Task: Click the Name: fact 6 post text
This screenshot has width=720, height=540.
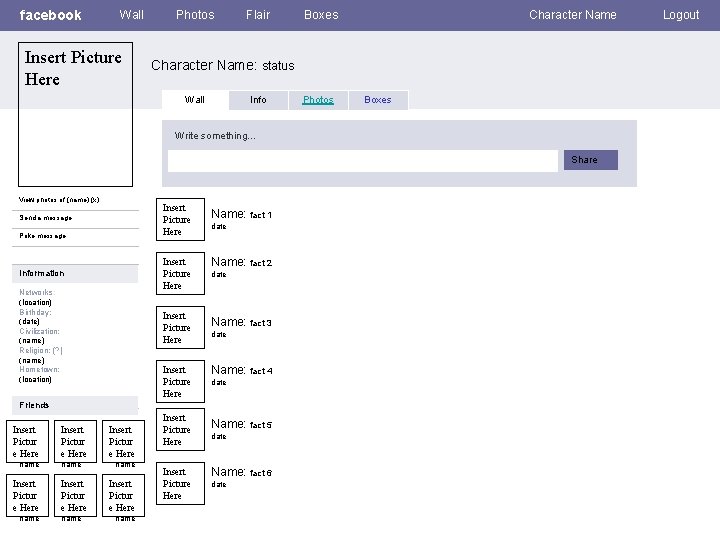Action: [x=242, y=472]
